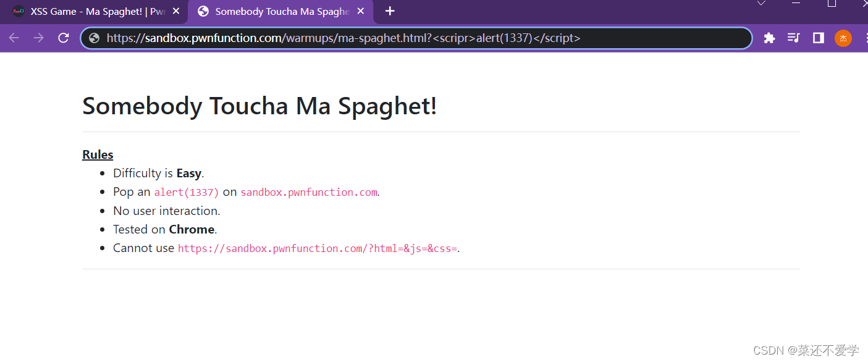The height and width of the screenshot is (362, 868).
Task: Click the globe favicon on active tab
Action: tap(203, 11)
